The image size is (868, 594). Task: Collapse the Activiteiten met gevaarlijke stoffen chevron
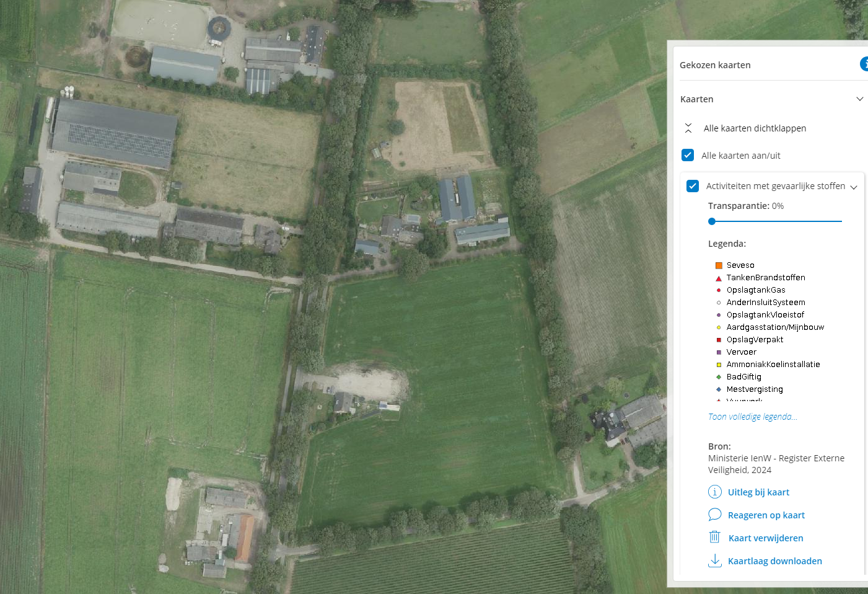[x=854, y=187]
